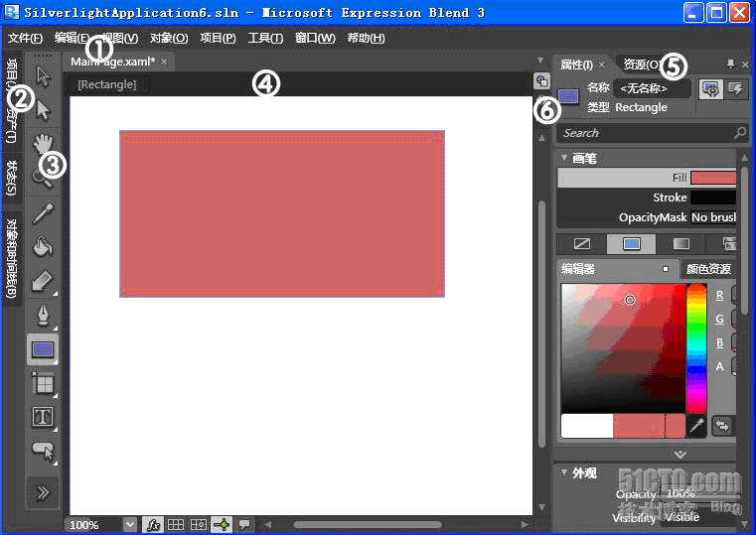Select the Paint Bucket tool
This screenshot has width=756, height=535.
(43, 247)
